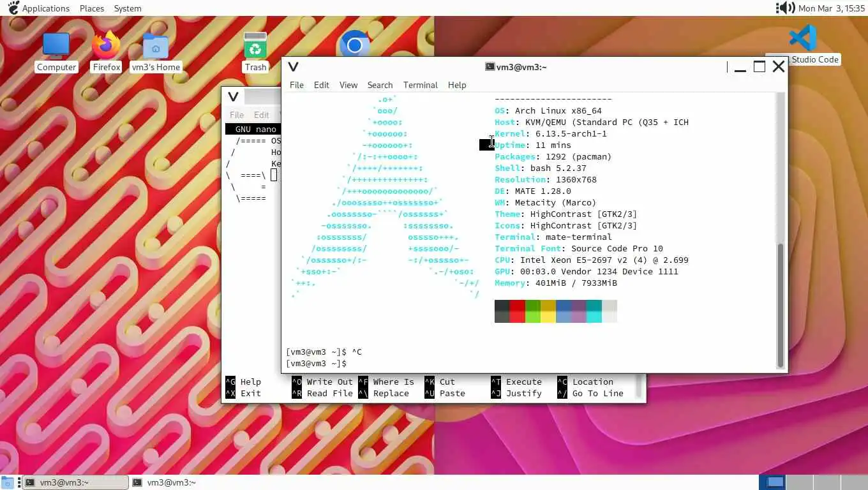The image size is (868, 490).
Task: Launch Visual Studio Code from the desktop
Action: coord(803,45)
